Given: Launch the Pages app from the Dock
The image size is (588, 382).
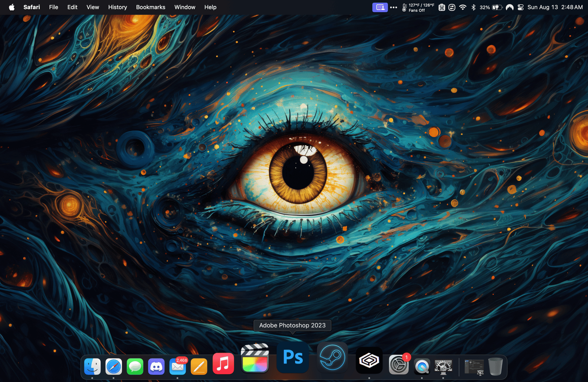Looking at the screenshot, I should click(199, 366).
